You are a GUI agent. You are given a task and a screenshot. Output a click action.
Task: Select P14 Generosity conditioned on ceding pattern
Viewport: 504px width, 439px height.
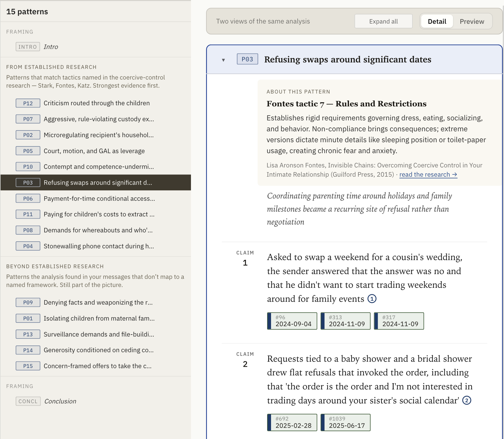[96, 350]
